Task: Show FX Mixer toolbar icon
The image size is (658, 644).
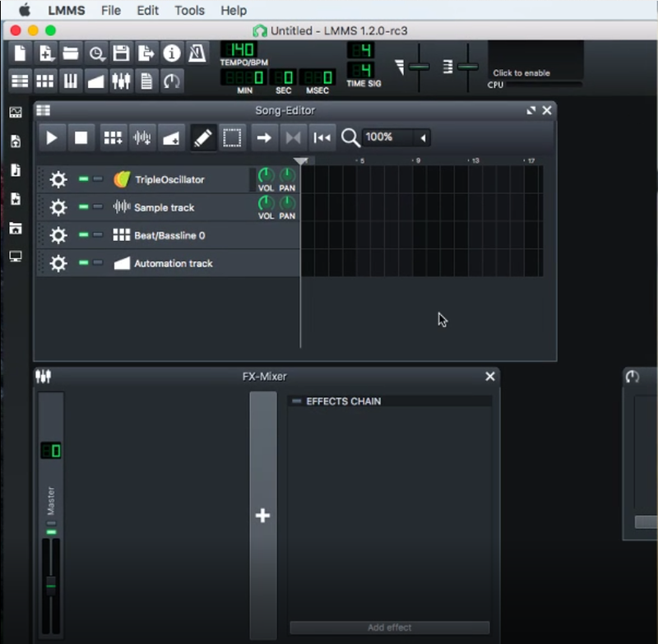Action: pos(121,81)
